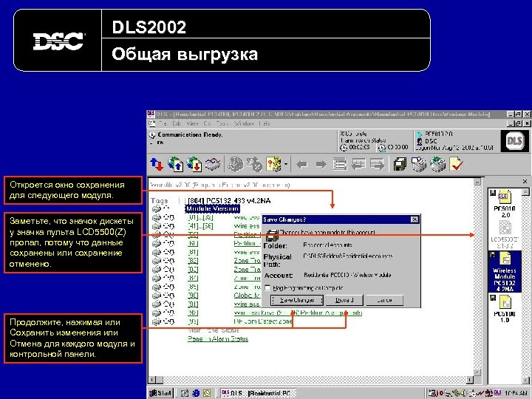Click the taskbar clock
Viewport: 532px width, 399px height.
(515, 393)
